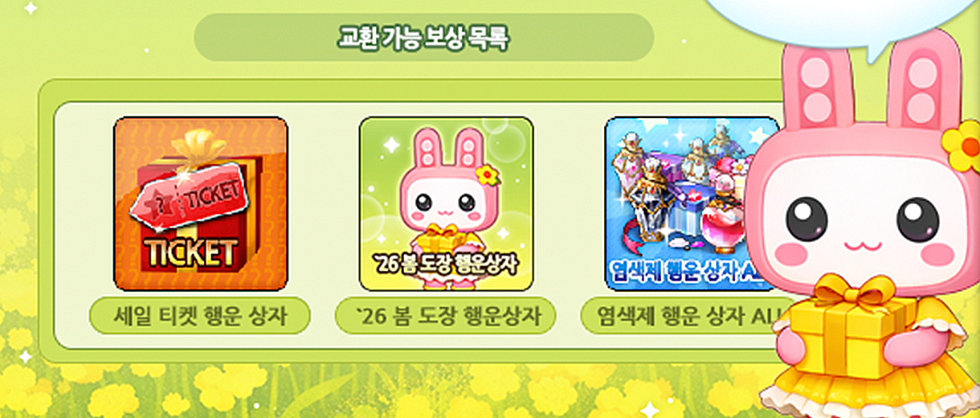Click '26 봄 도장 행운상자 caption inside image
This screenshot has width=980, height=418.
pos(446,264)
